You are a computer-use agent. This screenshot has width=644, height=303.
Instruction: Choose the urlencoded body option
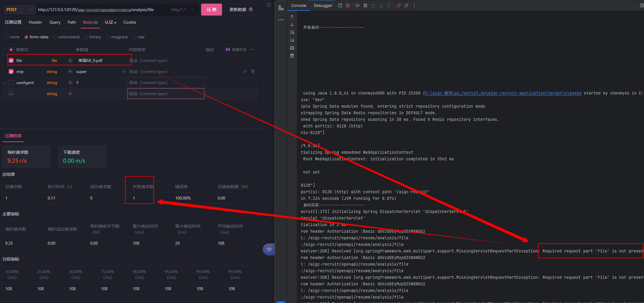(55, 37)
